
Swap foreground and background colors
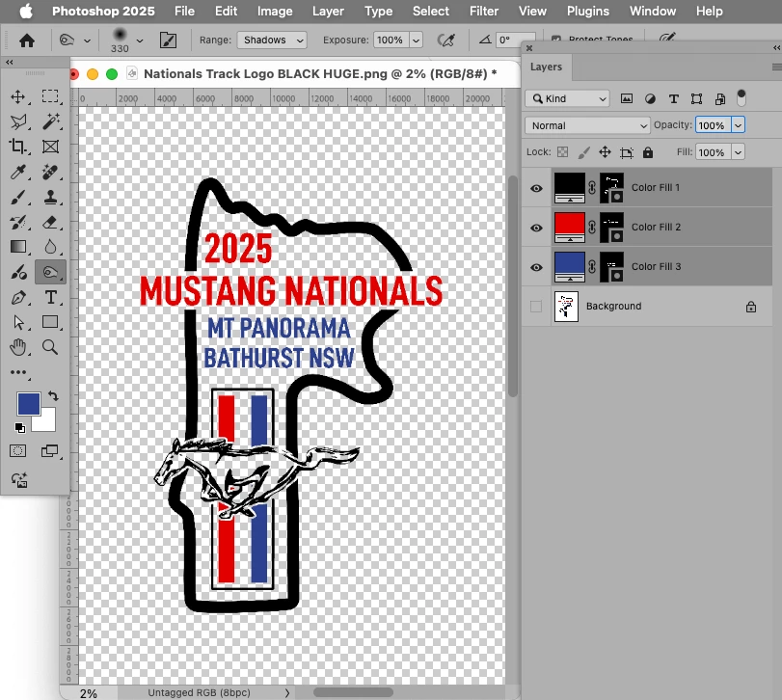pyautogui.click(x=53, y=396)
